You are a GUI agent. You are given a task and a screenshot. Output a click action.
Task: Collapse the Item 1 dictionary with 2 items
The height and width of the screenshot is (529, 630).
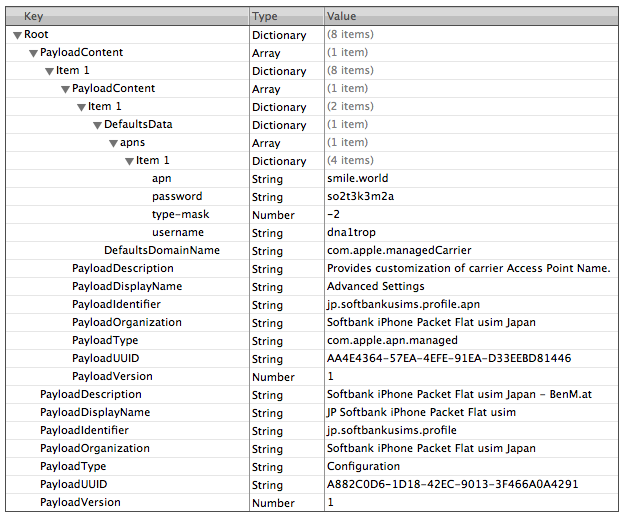tap(82, 107)
